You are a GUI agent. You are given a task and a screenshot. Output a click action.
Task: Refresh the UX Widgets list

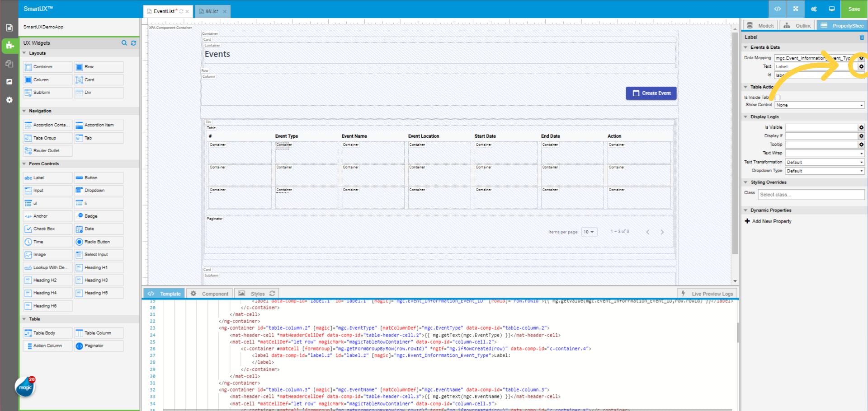click(x=133, y=43)
